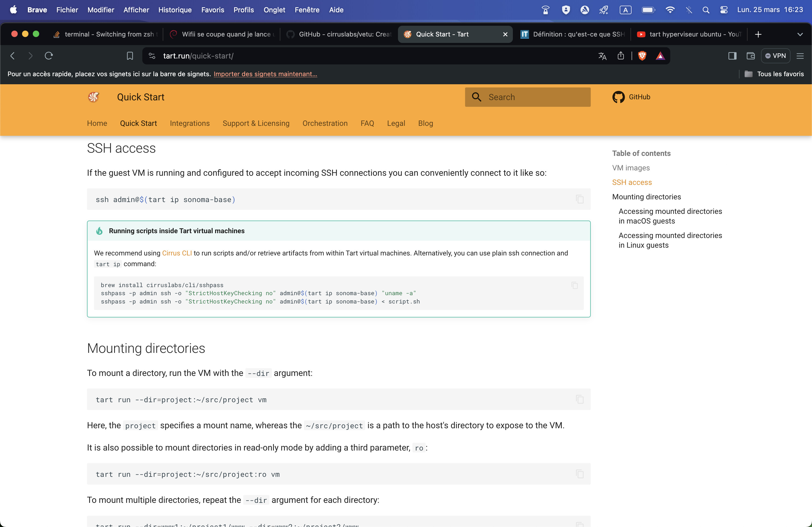Open macOS Spotlight search icon
This screenshot has width=812, height=527.
click(x=706, y=10)
